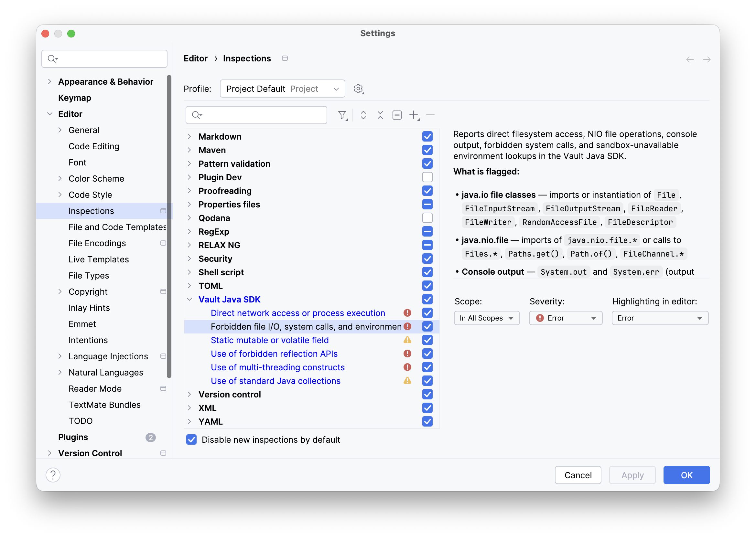Open the filter inspections funnel icon
The width and height of the screenshot is (756, 539).
point(342,115)
